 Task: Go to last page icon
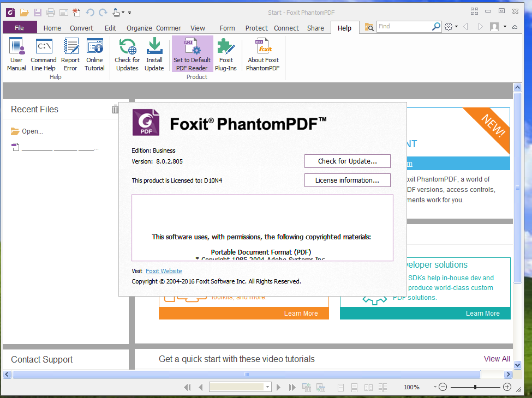point(292,387)
